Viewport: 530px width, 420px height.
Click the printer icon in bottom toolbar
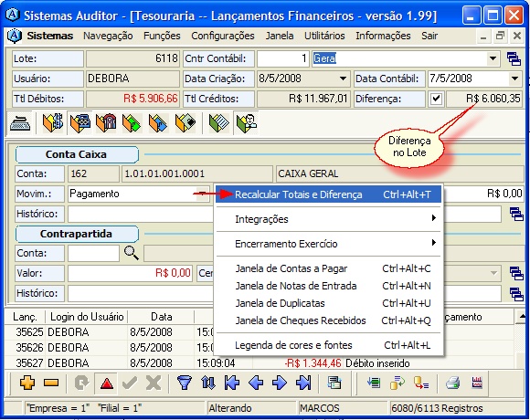(x=452, y=383)
